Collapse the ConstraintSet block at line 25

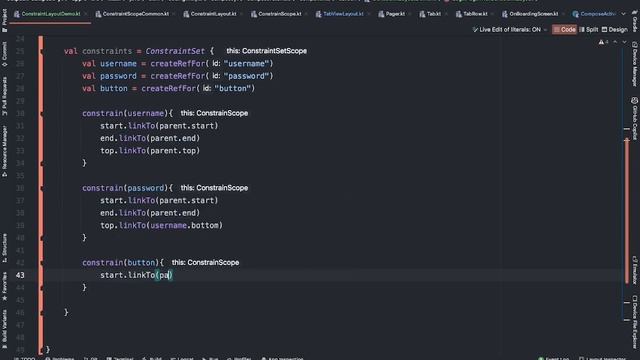(42, 51)
